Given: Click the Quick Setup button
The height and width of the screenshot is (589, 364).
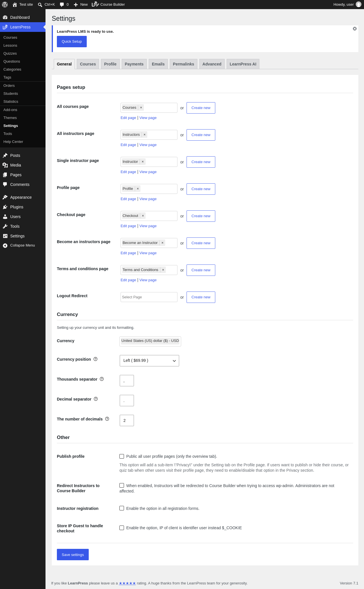Looking at the screenshot, I should tap(72, 42).
